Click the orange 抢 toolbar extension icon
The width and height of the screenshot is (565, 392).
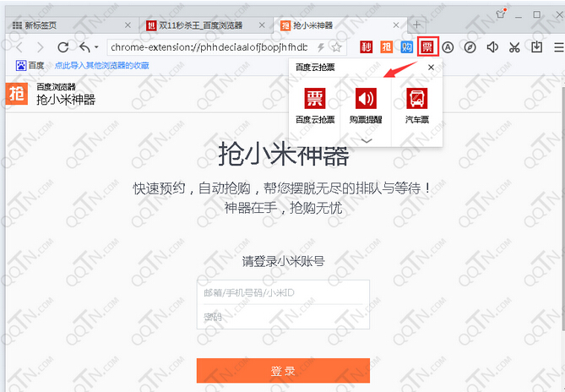pos(387,47)
